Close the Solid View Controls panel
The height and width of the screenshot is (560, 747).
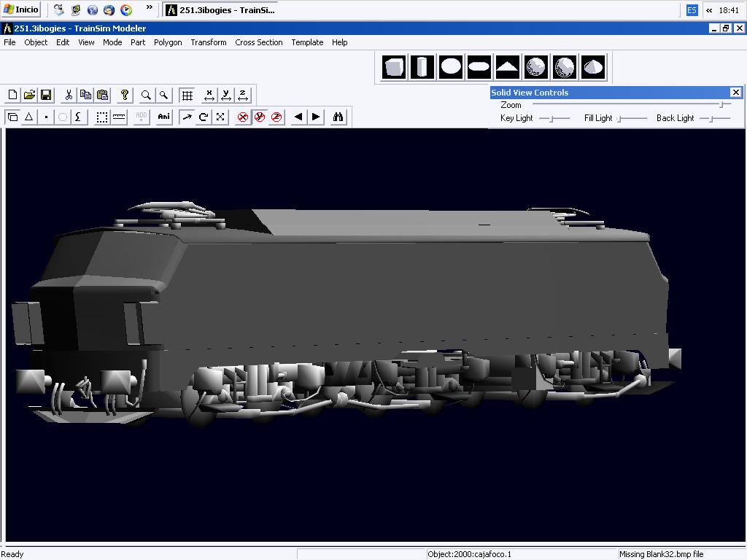click(x=735, y=92)
